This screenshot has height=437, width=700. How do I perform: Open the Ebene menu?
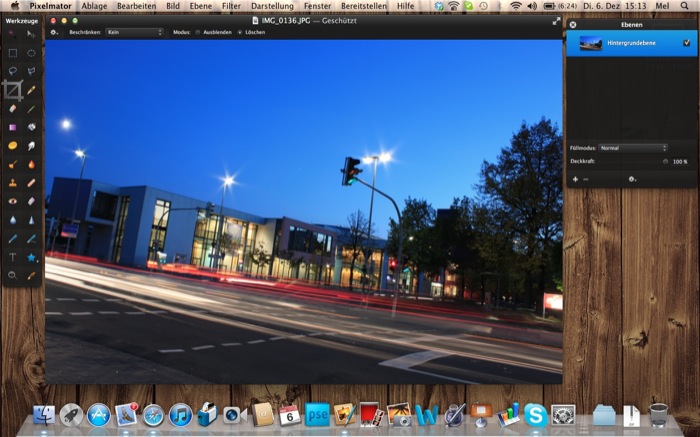(203, 6)
